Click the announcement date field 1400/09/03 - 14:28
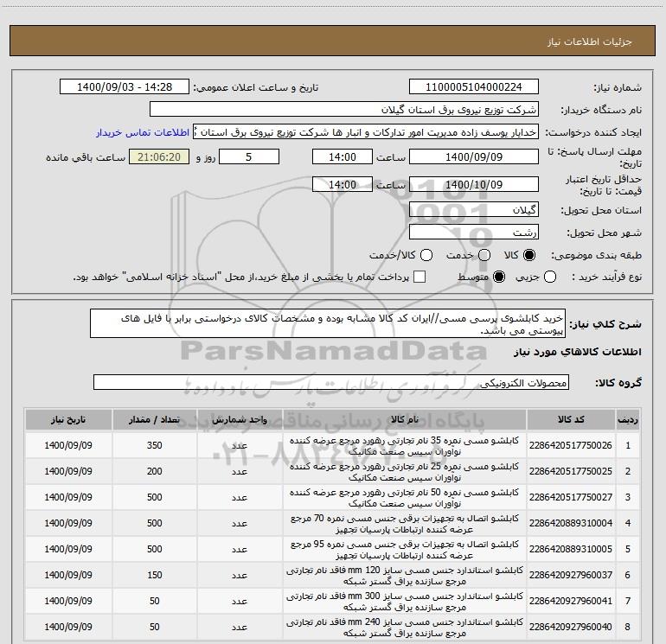 point(125,87)
